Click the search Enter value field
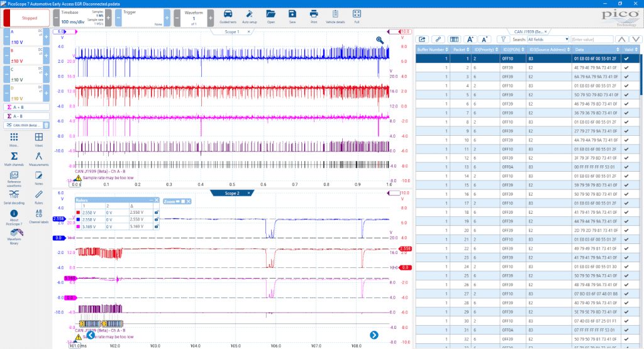 tap(592, 40)
